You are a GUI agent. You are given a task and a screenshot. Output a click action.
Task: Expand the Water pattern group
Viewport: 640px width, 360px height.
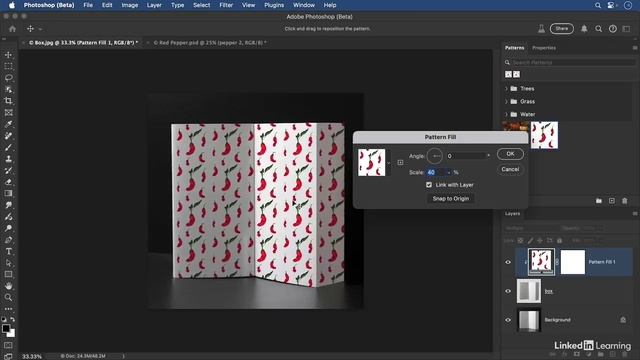coord(507,114)
